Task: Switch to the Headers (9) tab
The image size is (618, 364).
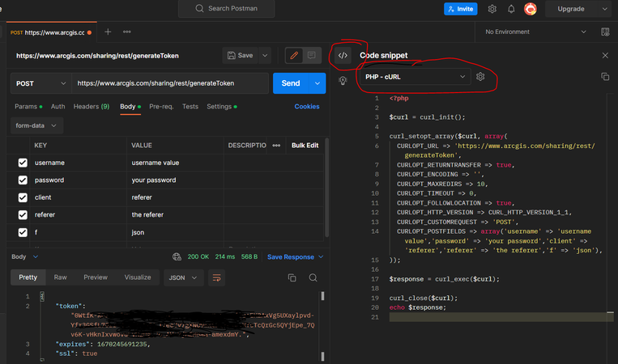Action: coord(92,107)
